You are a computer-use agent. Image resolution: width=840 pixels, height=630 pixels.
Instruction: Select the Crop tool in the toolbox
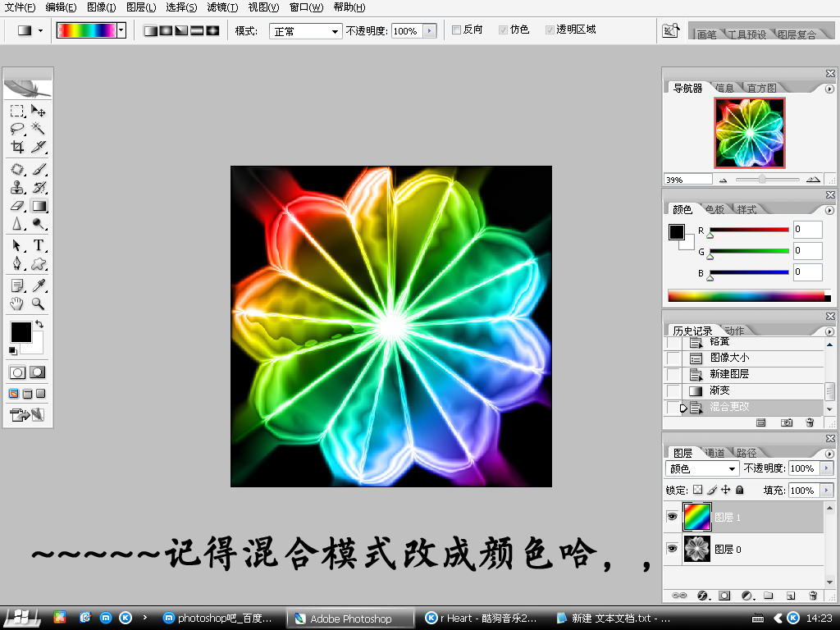(17, 148)
